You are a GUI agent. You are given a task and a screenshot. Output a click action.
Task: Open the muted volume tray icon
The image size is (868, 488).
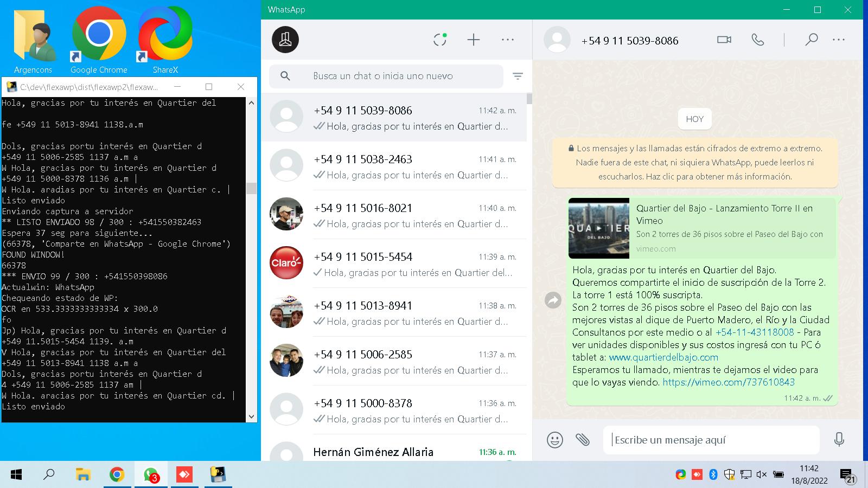pyautogui.click(x=762, y=474)
